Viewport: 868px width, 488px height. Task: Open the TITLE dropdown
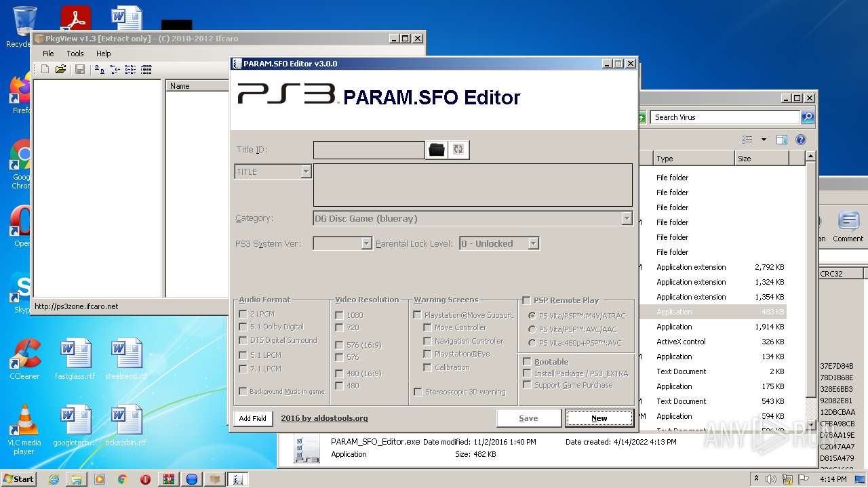pos(306,171)
